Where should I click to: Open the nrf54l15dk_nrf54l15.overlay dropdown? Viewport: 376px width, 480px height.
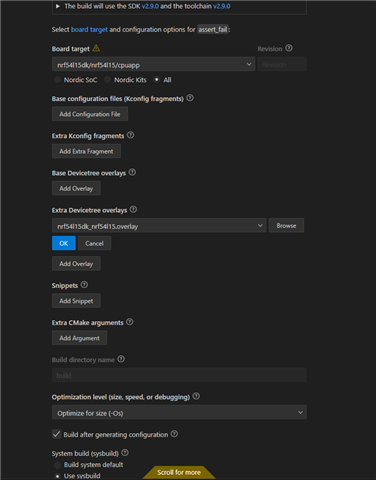159,226
